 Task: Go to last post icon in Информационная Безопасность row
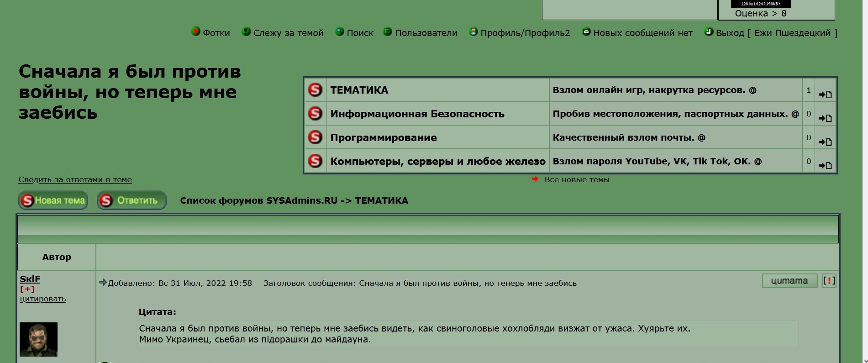coord(825,118)
